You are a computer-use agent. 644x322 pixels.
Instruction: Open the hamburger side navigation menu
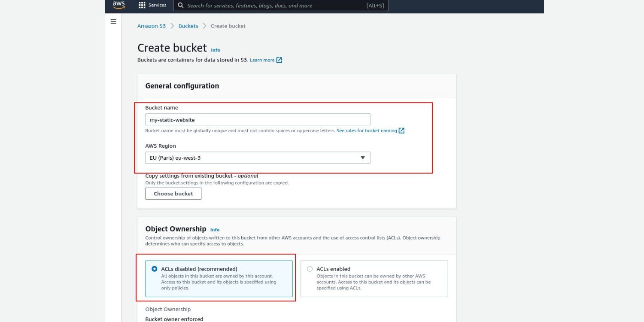(x=113, y=21)
